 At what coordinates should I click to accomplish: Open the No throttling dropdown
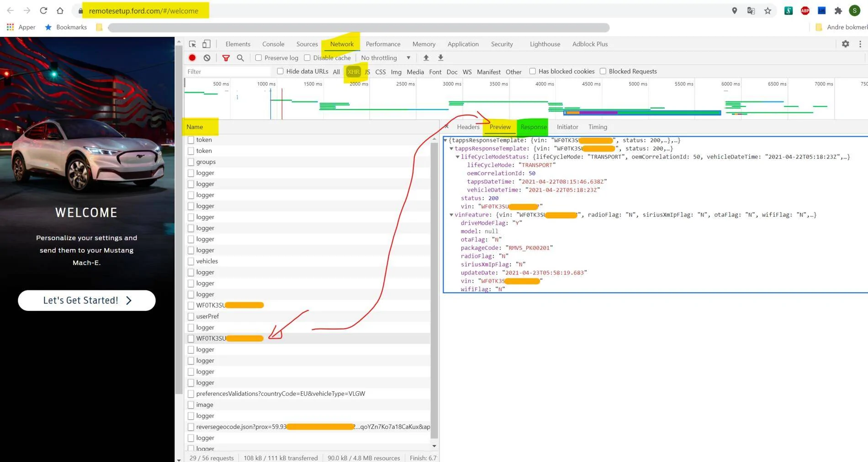point(386,58)
